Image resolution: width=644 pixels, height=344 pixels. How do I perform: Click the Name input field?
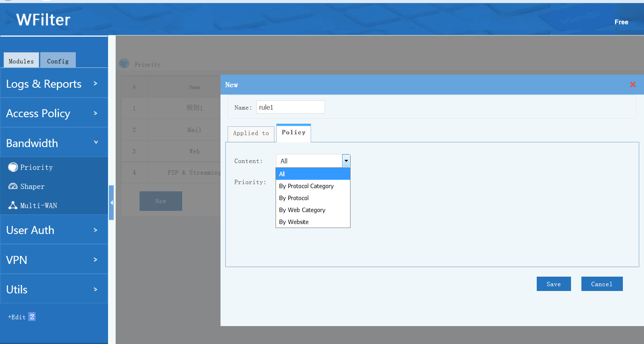290,107
